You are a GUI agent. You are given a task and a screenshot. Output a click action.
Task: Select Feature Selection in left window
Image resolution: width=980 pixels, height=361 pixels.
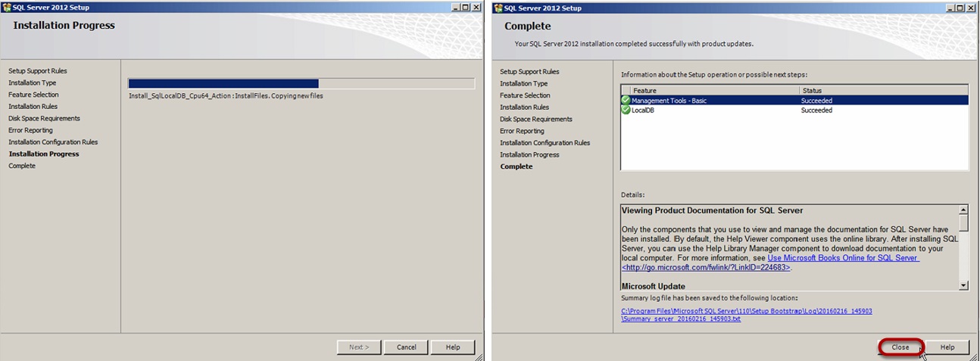(x=33, y=95)
